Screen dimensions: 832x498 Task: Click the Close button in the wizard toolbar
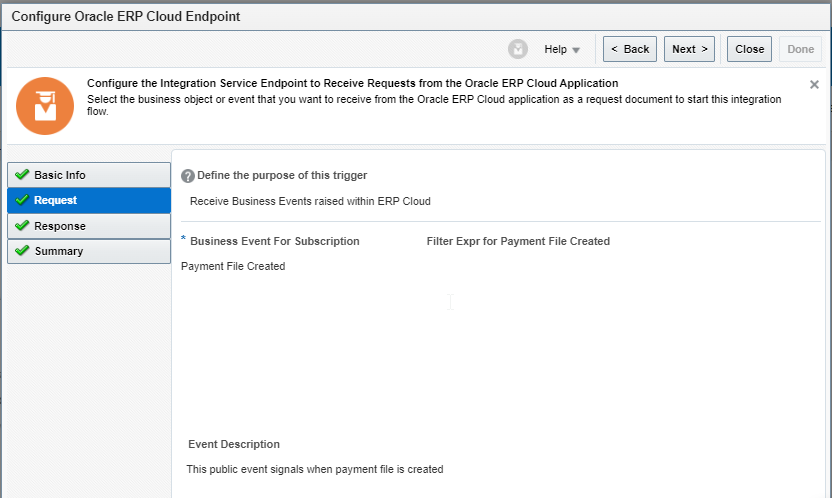coord(749,49)
